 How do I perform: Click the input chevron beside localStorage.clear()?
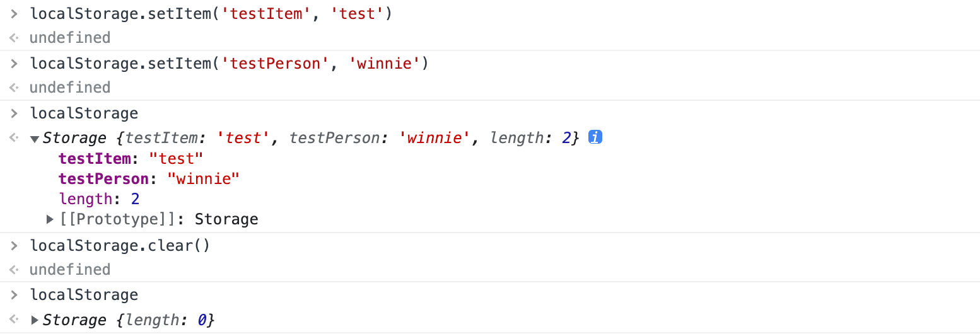14,245
